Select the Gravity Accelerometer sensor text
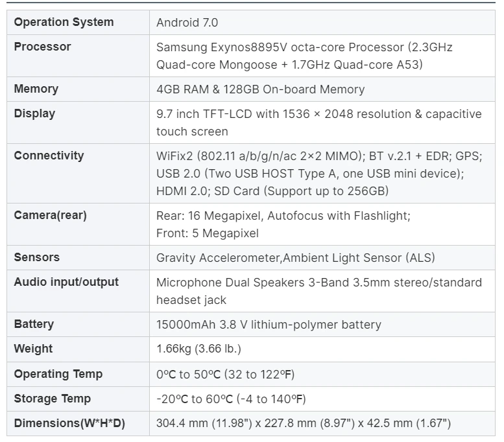504x442 pixels. pyautogui.click(x=295, y=258)
